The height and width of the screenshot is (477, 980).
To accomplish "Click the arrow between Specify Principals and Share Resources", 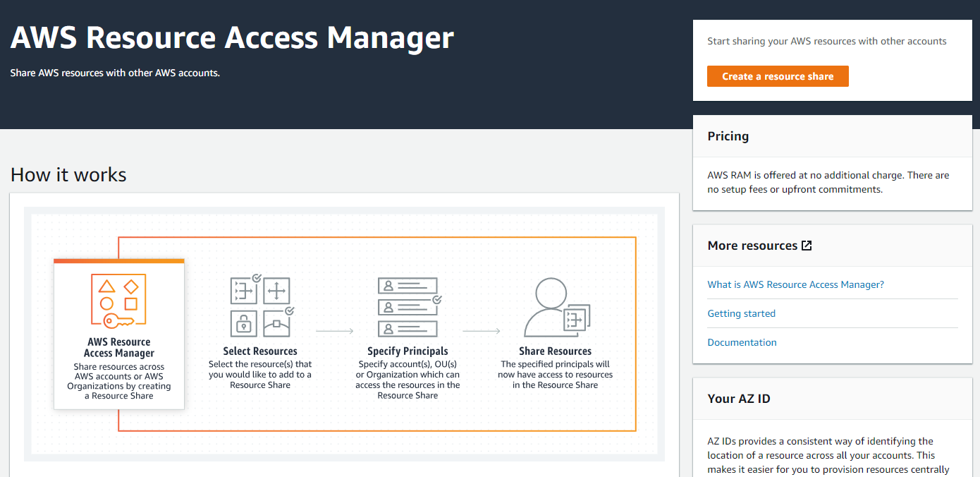I will click(482, 330).
